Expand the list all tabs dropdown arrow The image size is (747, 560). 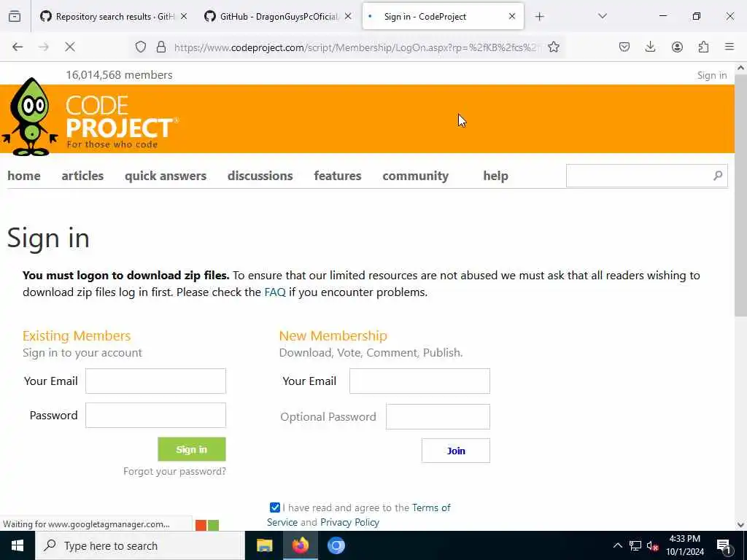tap(603, 16)
